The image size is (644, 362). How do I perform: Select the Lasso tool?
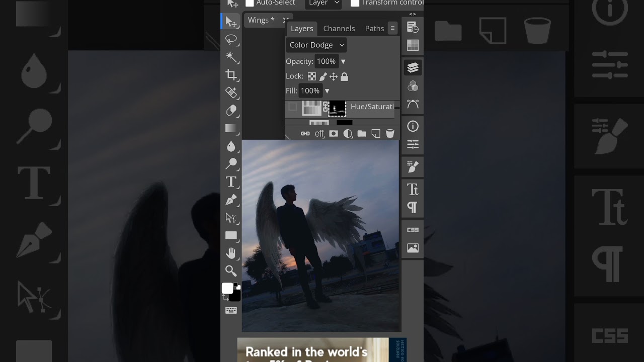pyautogui.click(x=231, y=39)
